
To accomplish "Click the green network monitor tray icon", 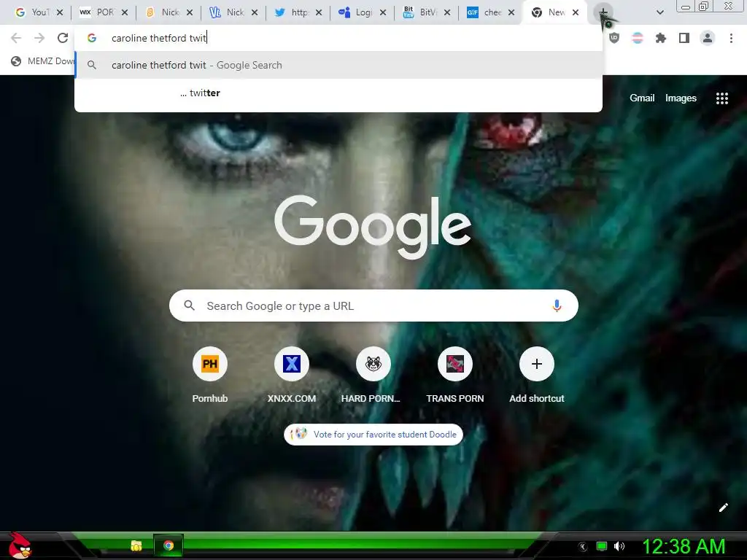I will pos(602,546).
